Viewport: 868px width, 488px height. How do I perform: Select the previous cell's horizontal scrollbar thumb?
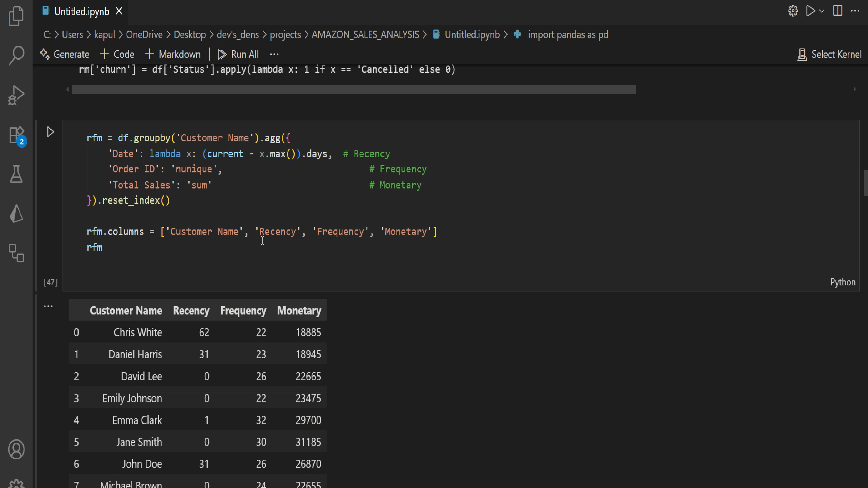354,90
